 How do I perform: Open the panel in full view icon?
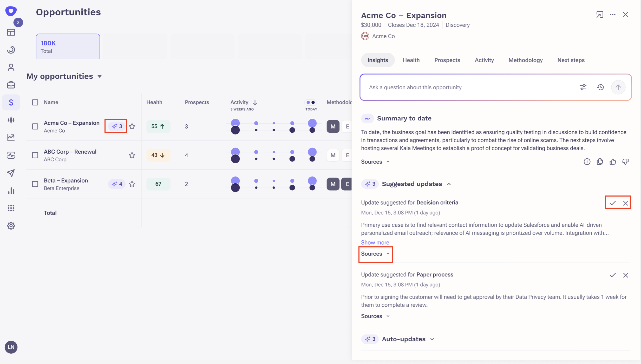[x=599, y=15]
